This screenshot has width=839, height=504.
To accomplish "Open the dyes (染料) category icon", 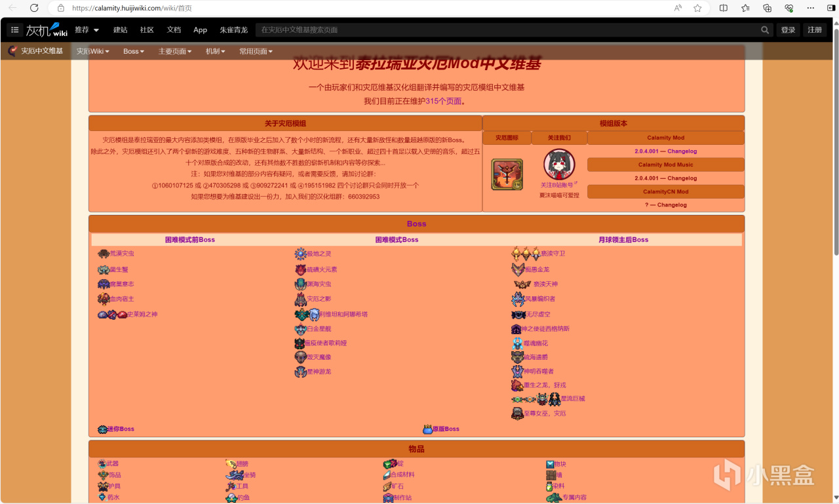I will [549, 486].
